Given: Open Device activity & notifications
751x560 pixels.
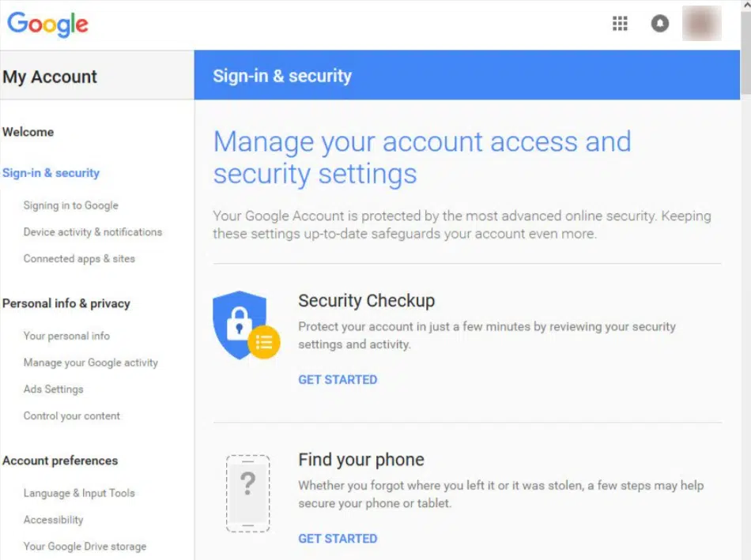Looking at the screenshot, I should click(93, 232).
